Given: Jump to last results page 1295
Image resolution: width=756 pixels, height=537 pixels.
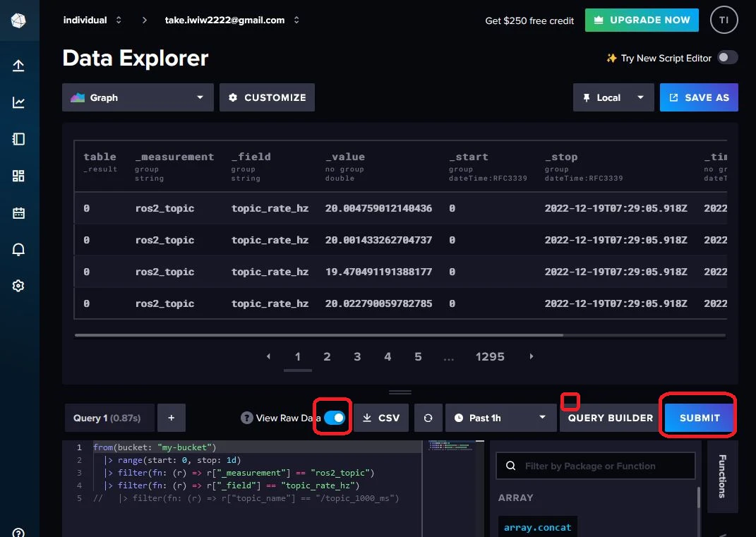Looking at the screenshot, I should [490, 357].
